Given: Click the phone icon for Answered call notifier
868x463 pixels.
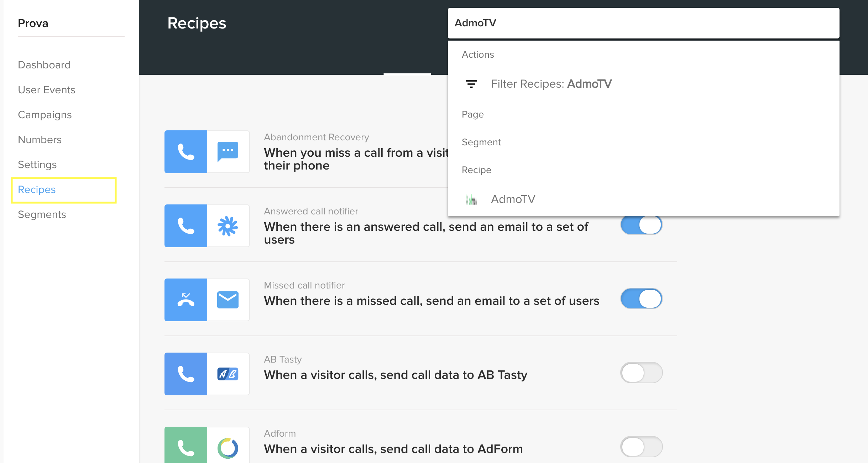Looking at the screenshot, I should (x=185, y=226).
